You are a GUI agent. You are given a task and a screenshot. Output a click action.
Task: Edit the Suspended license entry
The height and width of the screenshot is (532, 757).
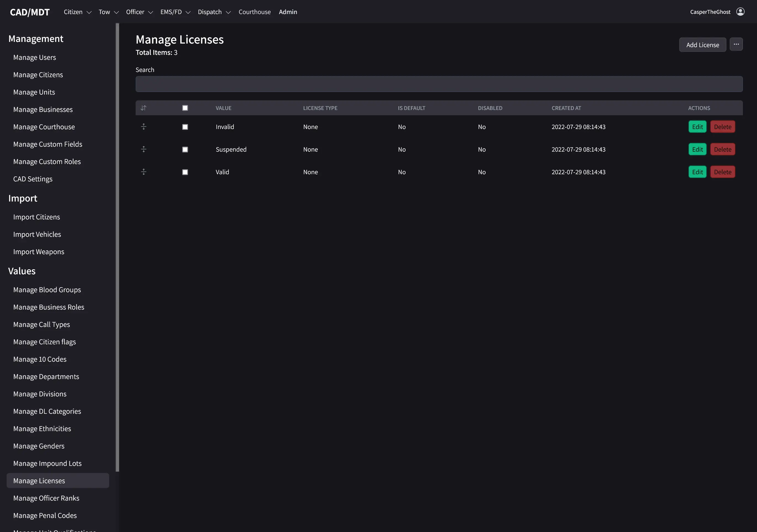697,149
